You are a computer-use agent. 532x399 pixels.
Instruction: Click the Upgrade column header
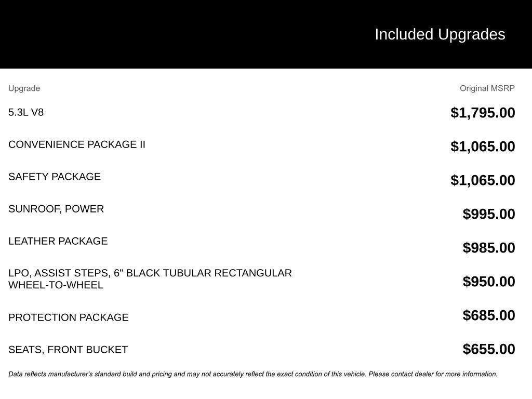click(24, 88)
